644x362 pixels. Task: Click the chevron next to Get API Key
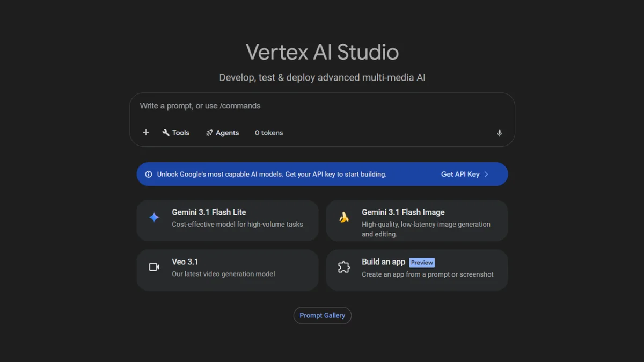click(x=486, y=173)
